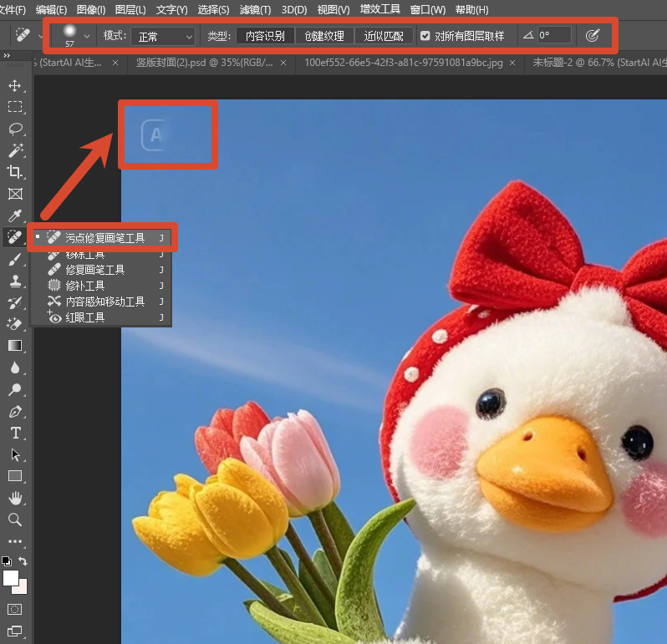Toggle the pressure-for-size icon button
Viewport: 667px width, 644px height.
[593, 36]
